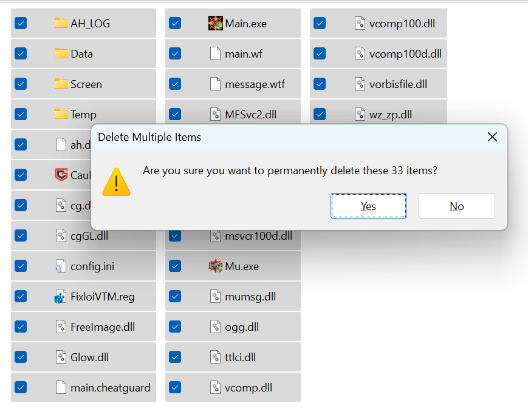Screen dimensions: 528x420
Task: Click the Main.exe application icon
Action: [215, 24]
